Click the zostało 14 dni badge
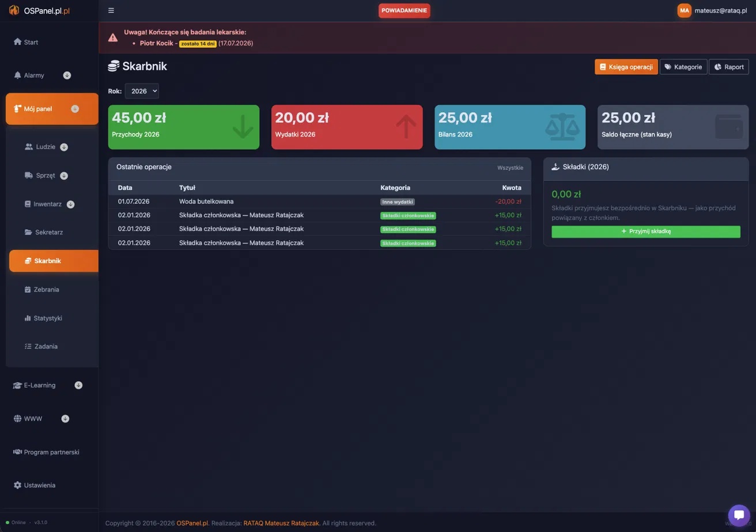This screenshot has height=532, width=756. (x=198, y=44)
